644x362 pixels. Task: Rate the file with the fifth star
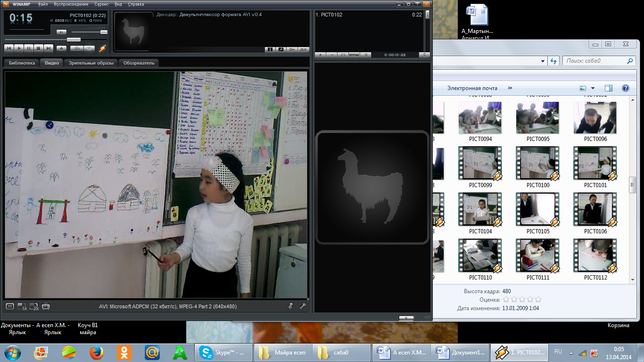pyautogui.click(x=538, y=299)
